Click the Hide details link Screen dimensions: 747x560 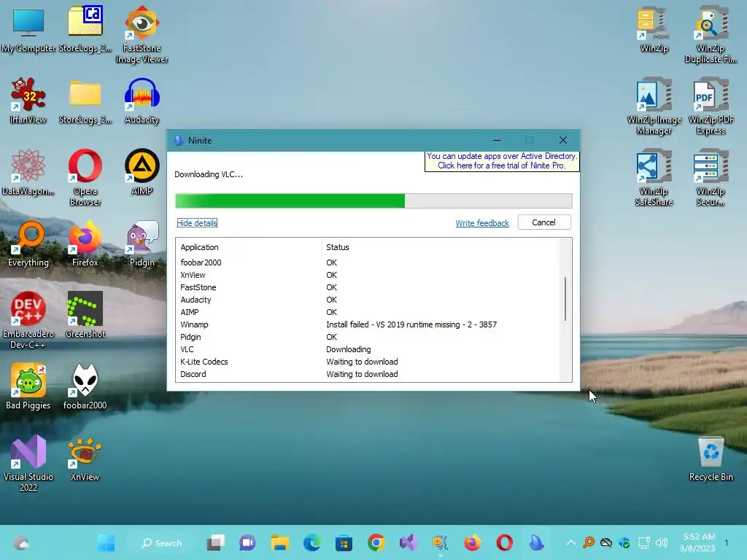coord(197,223)
